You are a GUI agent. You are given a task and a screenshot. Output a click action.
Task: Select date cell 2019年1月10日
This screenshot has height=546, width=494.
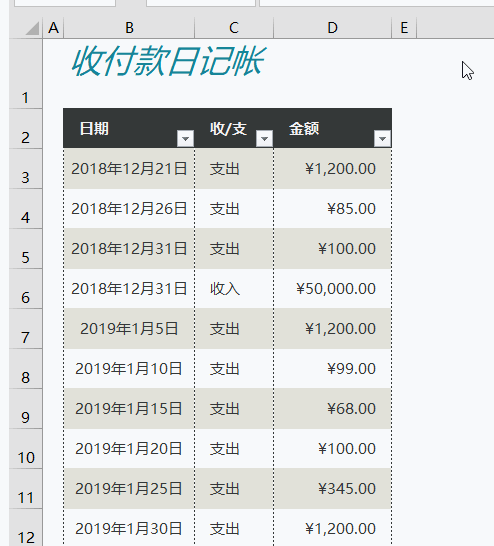[x=129, y=369]
